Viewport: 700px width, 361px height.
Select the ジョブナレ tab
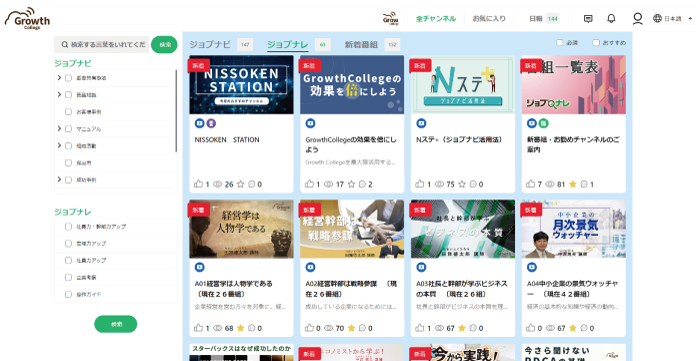[x=288, y=44]
